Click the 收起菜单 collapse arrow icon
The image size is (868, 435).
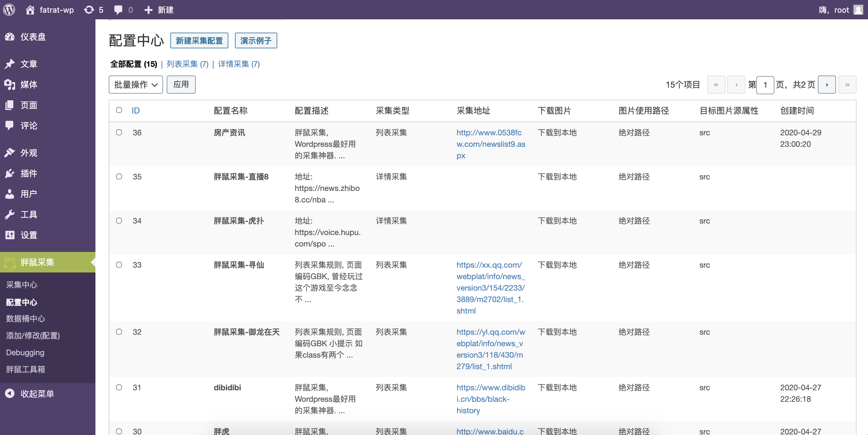[10, 393]
